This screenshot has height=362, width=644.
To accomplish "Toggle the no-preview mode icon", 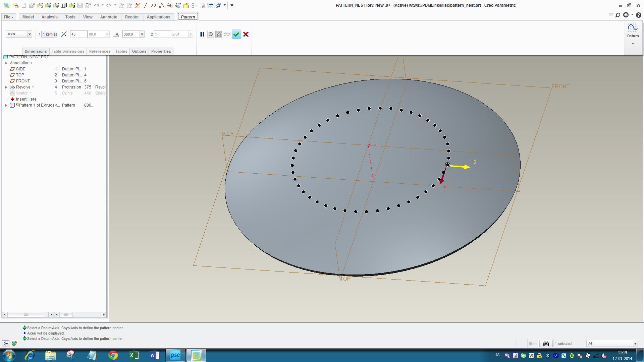I will tap(210, 34).
